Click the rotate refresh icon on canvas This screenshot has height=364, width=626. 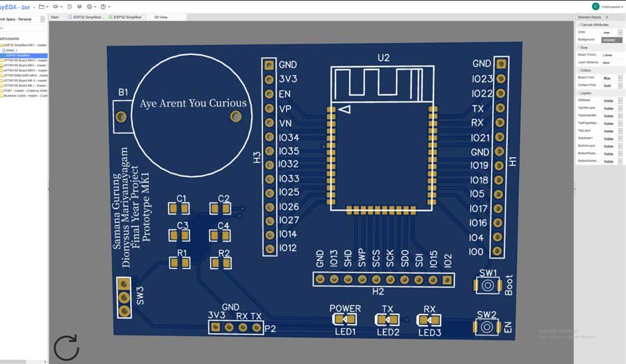pos(67,347)
